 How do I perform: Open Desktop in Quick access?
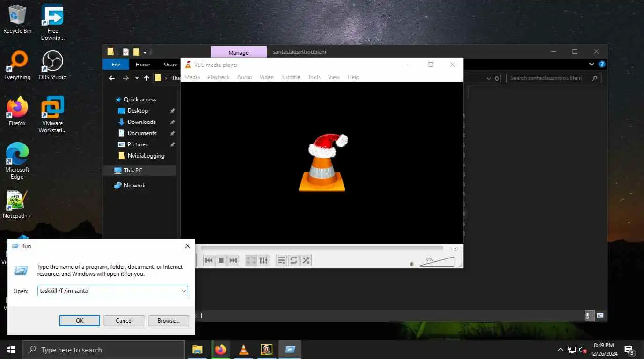(x=138, y=111)
